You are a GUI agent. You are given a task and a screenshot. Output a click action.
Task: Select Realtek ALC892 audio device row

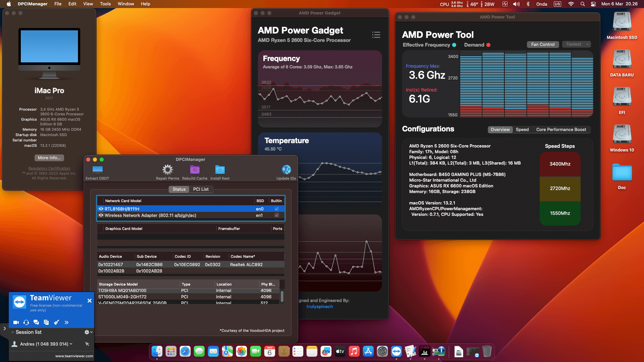191,264
